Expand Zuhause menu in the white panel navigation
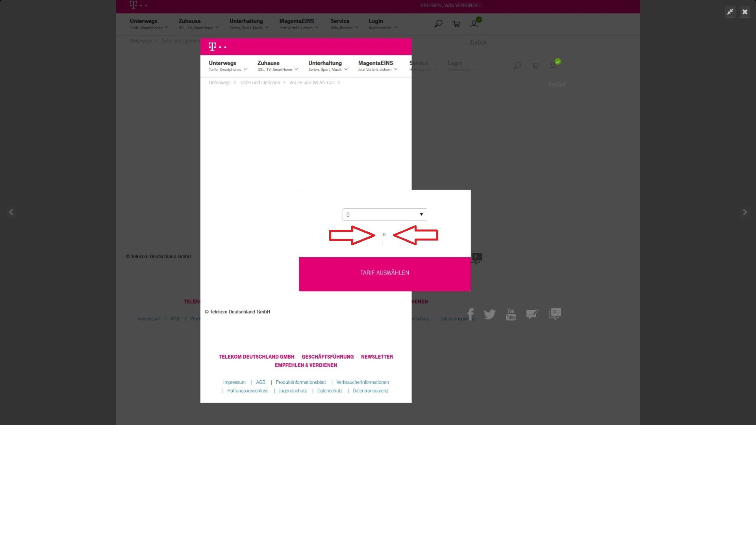Screen dimensions: 756x535 coord(278,66)
